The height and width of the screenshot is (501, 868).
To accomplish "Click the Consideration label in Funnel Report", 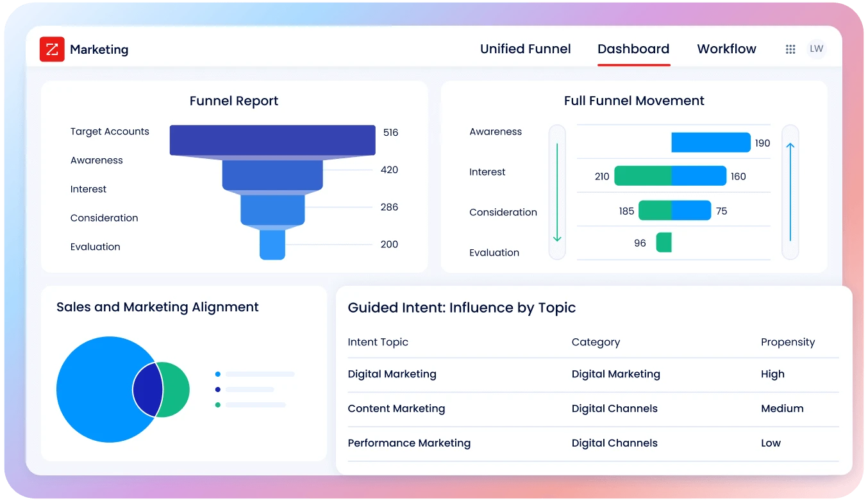I will (104, 218).
